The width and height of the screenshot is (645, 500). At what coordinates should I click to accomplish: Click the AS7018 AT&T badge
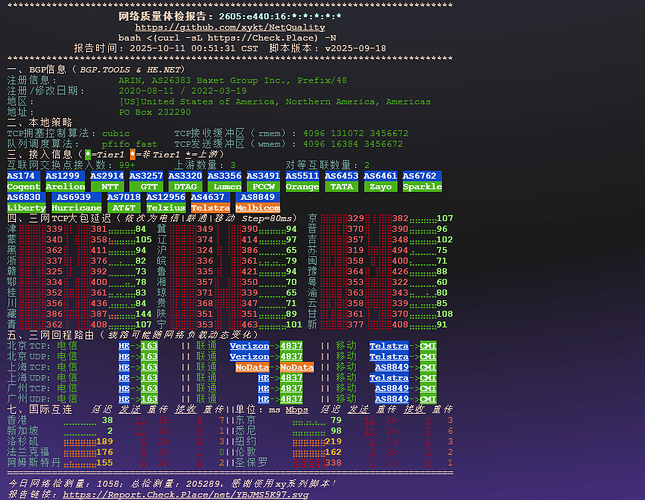125,202
